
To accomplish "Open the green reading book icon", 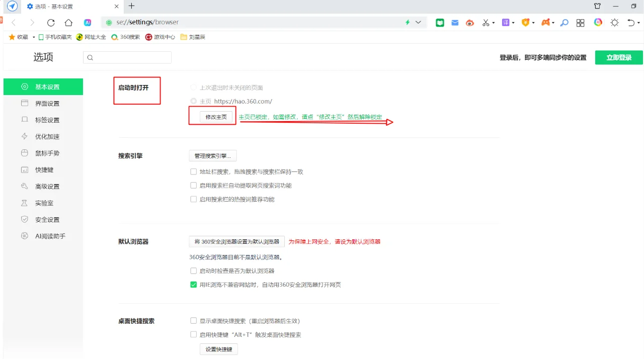I will pos(440,23).
